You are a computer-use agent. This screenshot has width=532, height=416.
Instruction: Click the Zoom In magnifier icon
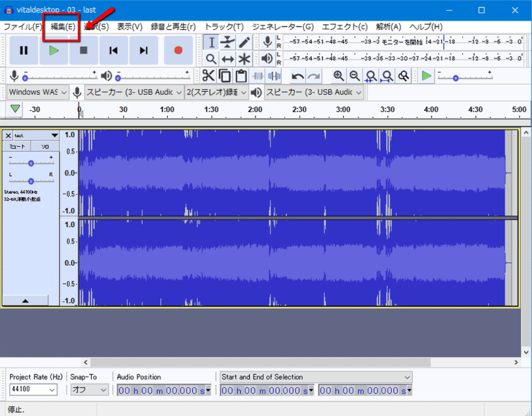pyautogui.click(x=338, y=76)
